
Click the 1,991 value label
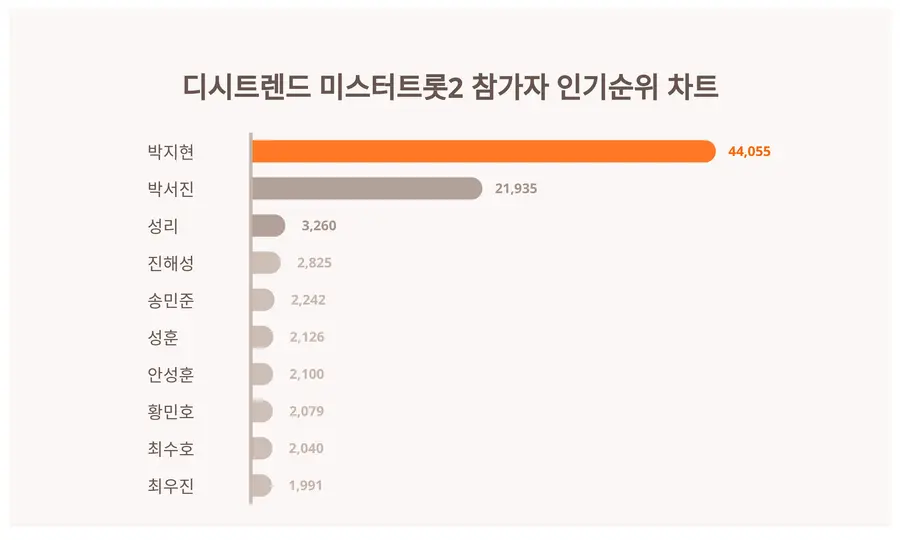[x=304, y=486]
